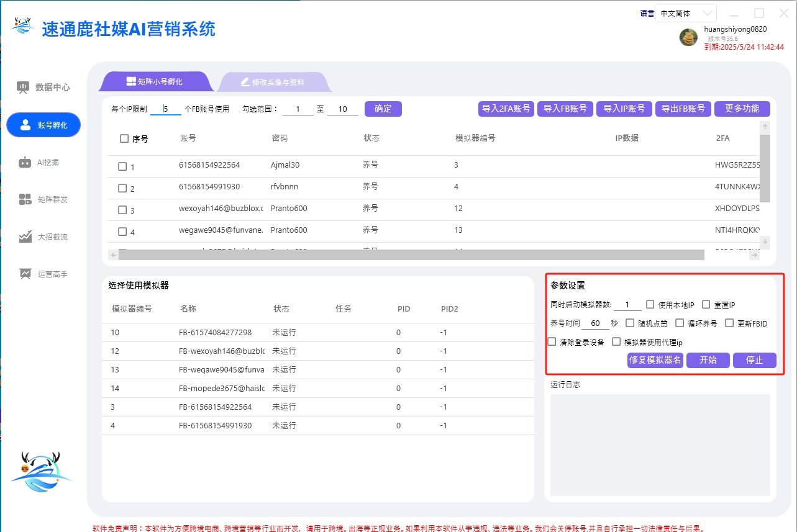Image resolution: width=797 pixels, height=532 pixels.
Task: Click the 确定 button
Action: (383, 109)
